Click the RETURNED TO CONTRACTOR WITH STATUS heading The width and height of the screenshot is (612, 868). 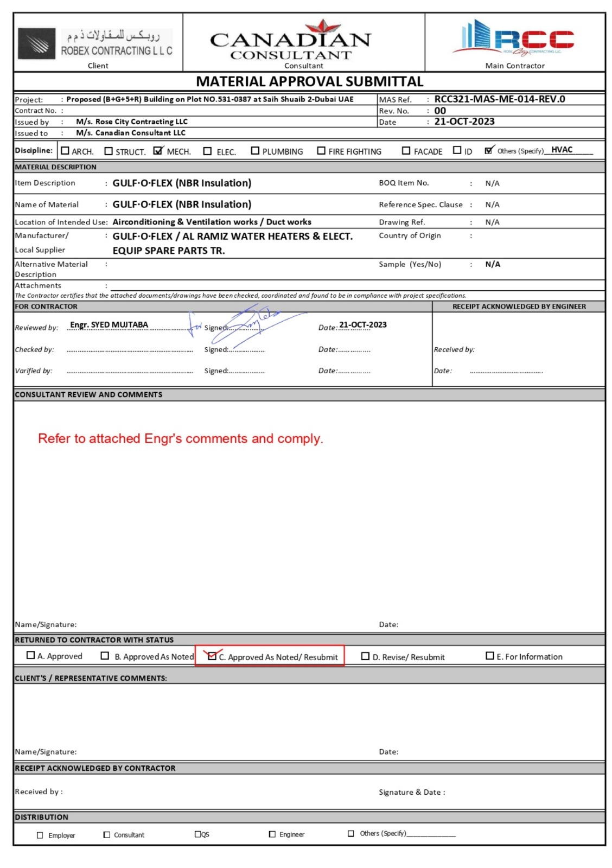coord(94,640)
